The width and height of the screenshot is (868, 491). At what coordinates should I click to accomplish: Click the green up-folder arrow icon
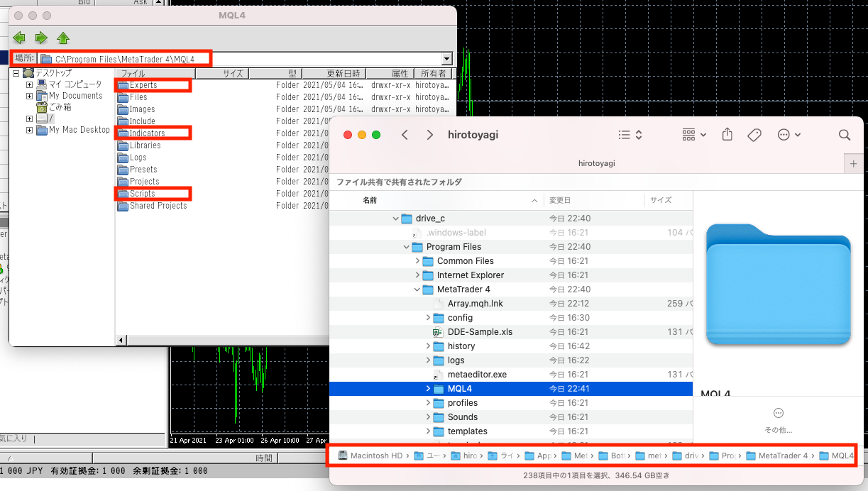click(x=63, y=38)
